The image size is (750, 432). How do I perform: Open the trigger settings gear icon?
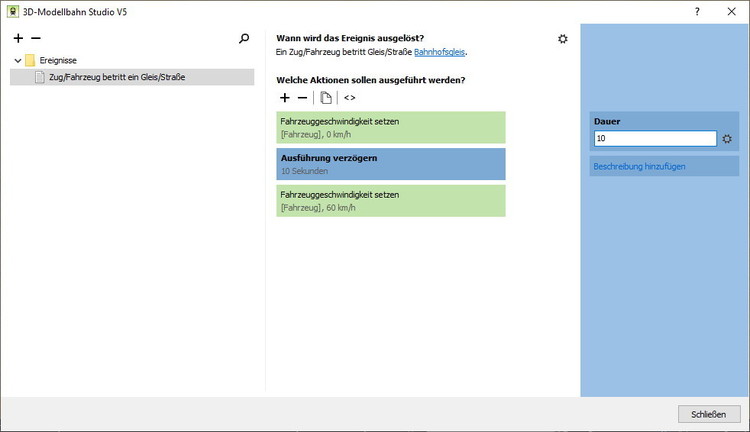tap(563, 38)
